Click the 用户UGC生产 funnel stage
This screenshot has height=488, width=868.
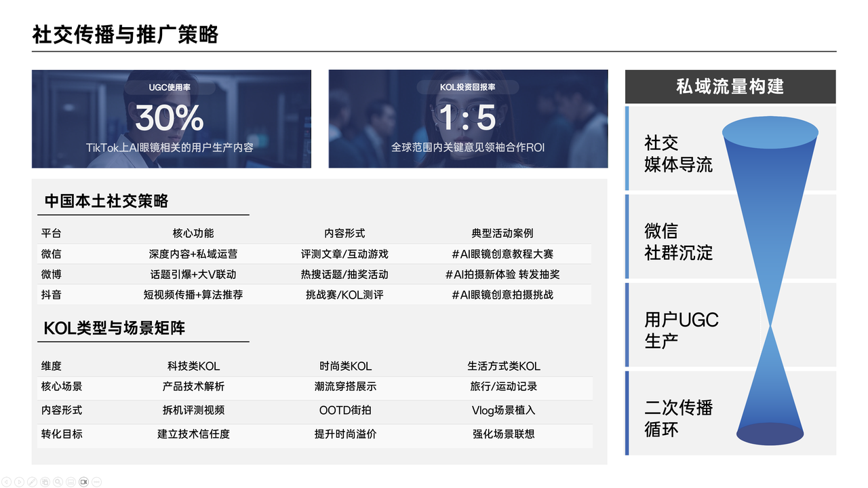point(681,330)
